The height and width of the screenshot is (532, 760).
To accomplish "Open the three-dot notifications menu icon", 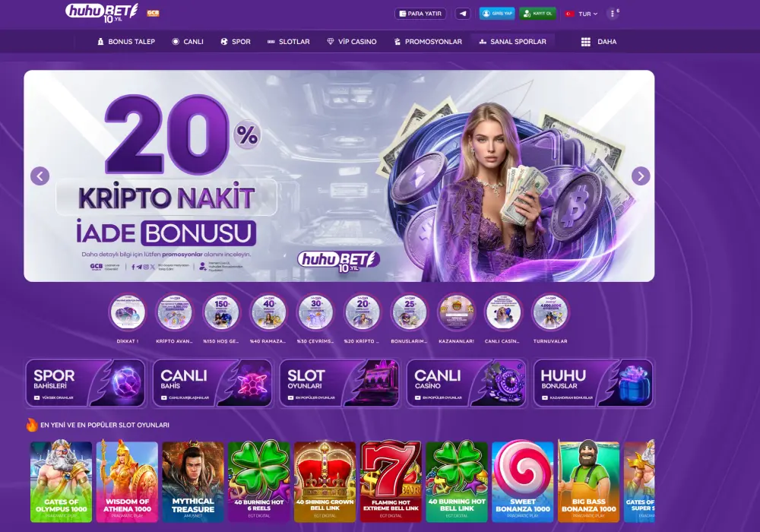I will click(613, 14).
